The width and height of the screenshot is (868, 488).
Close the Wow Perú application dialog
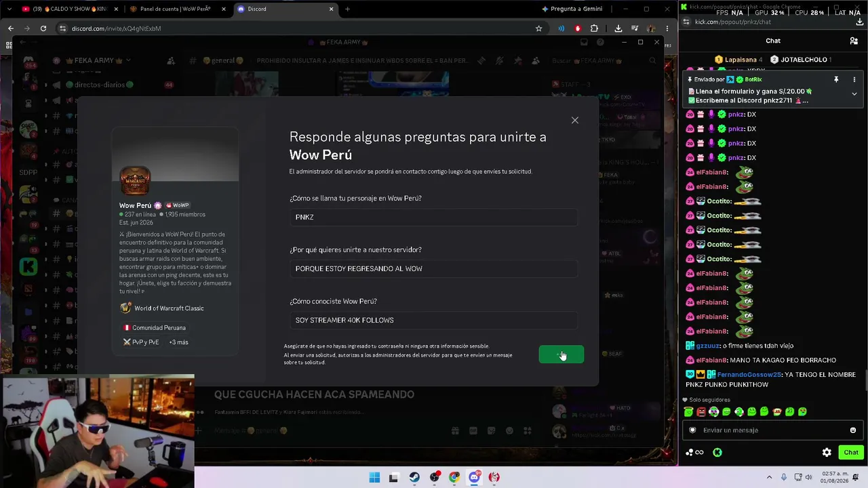pos(574,120)
